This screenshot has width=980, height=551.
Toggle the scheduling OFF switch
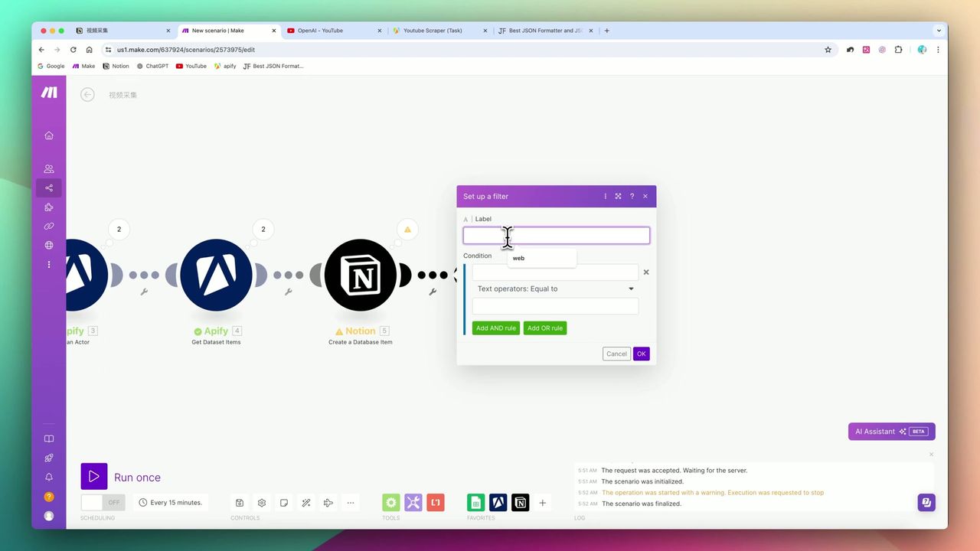103,503
